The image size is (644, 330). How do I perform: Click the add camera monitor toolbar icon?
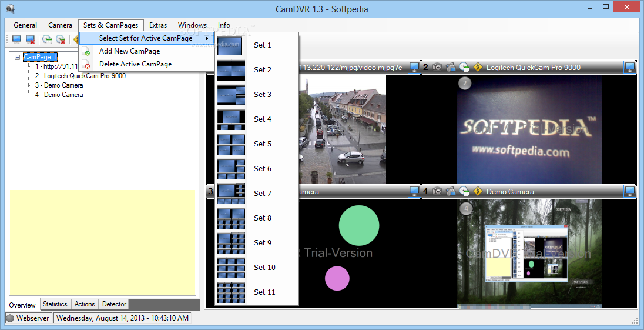16,39
